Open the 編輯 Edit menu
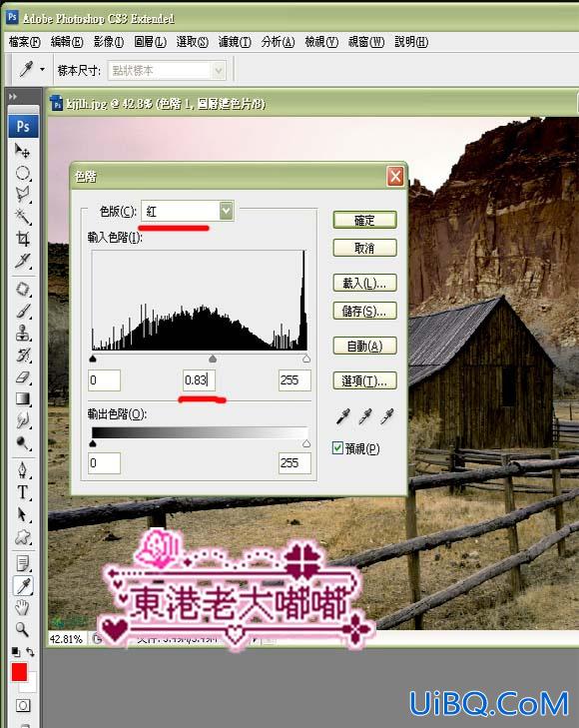This screenshot has height=728, width=579. tap(67, 42)
